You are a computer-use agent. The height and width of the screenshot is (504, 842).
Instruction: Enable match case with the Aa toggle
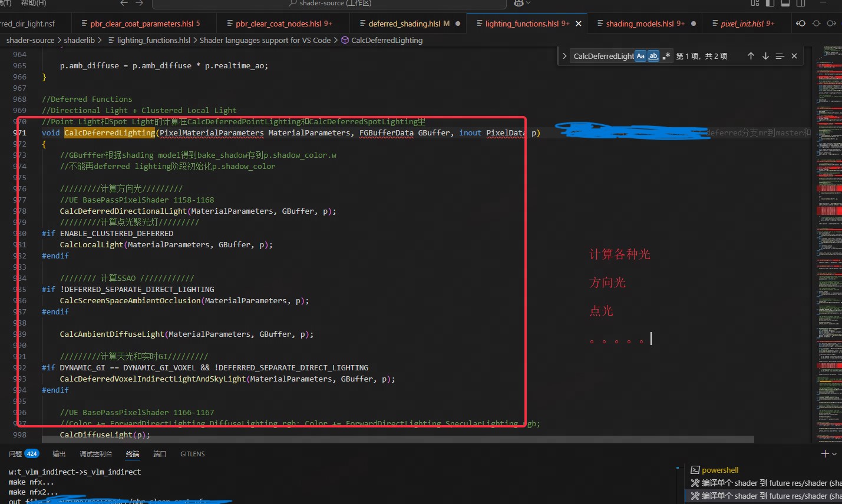pos(640,56)
